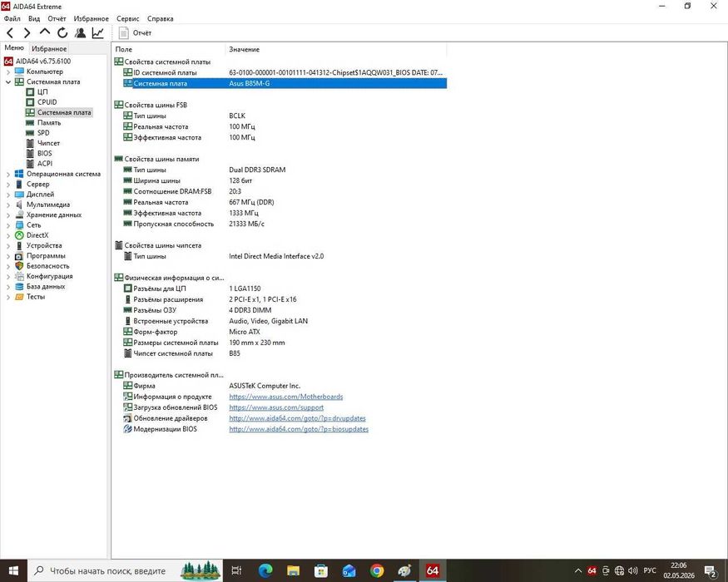Viewport: 728px width, 582px height.
Task: Go back with the left arrow toolbar icon
Action: point(10,33)
